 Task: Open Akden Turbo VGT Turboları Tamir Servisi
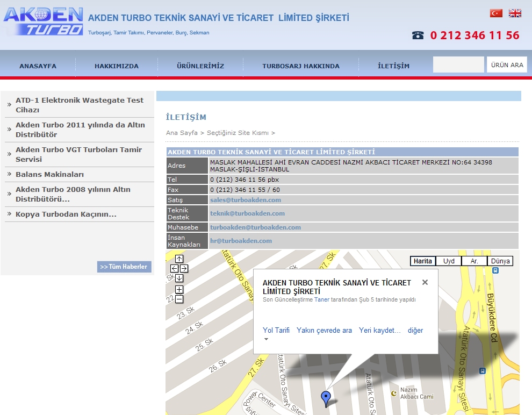pos(78,154)
